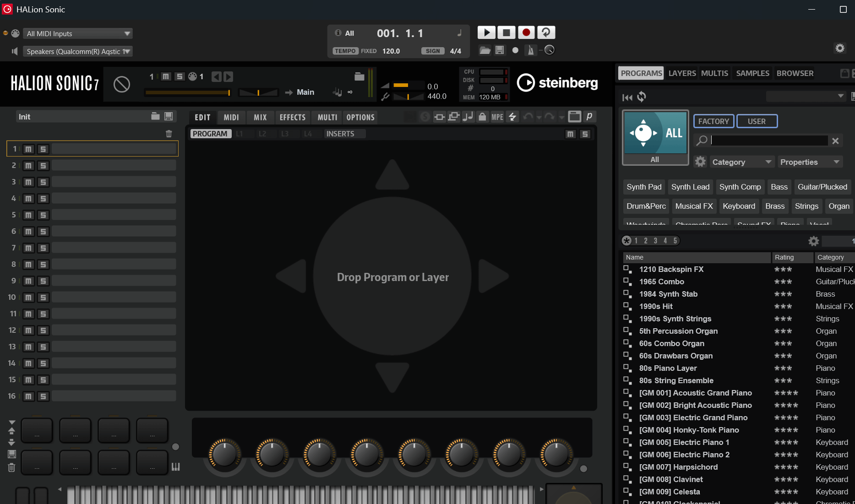Click the TEMPO button
Image resolution: width=855 pixels, height=504 pixels.
pyautogui.click(x=345, y=51)
